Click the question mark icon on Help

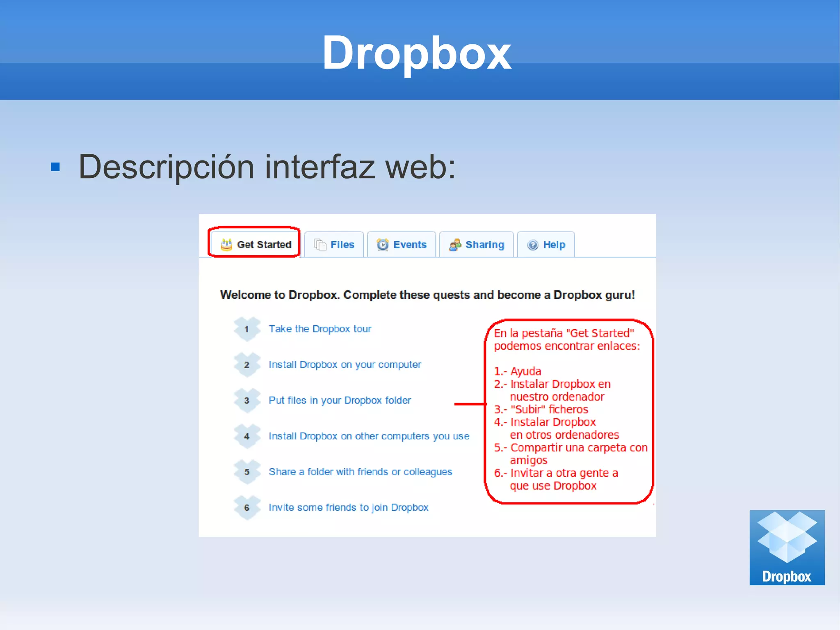pos(533,245)
